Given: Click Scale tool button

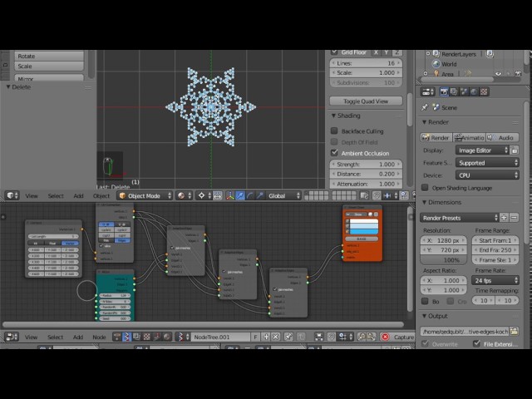Looking at the screenshot, I should (x=49, y=66).
